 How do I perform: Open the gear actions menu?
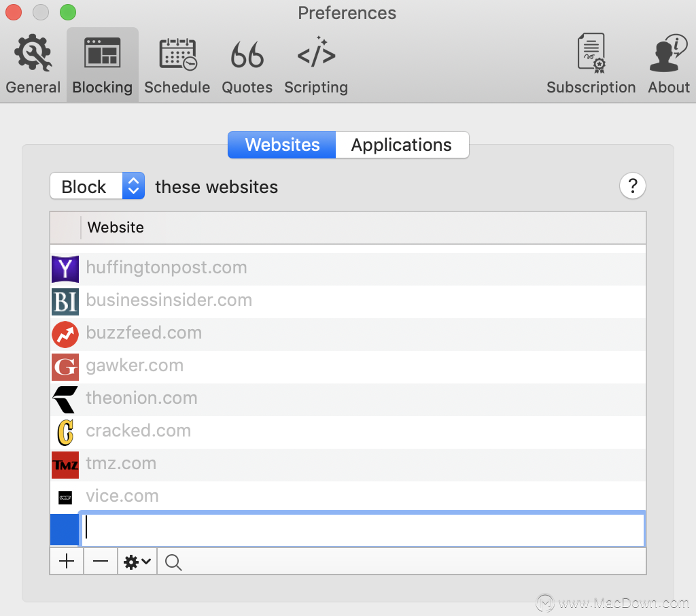tap(137, 562)
